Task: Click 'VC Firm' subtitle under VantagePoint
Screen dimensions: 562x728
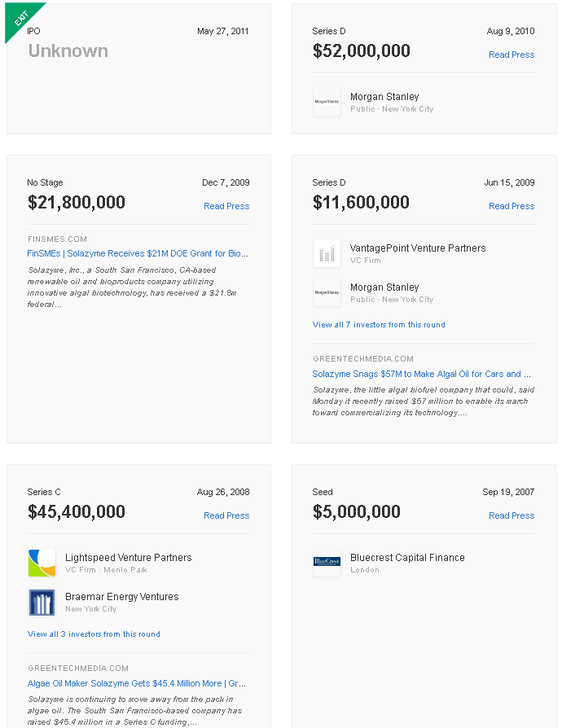Action: (365, 261)
